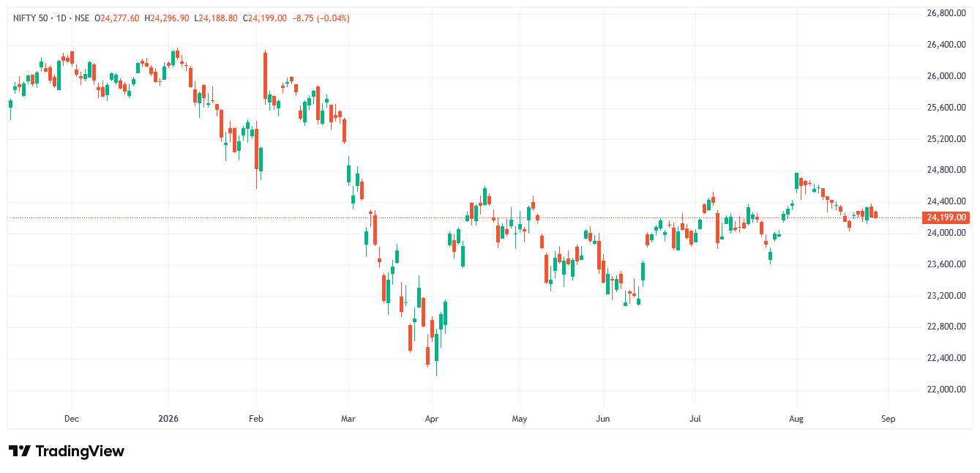The image size is (980, 473).
Task: Click the −8.75 (−0.04%) change readout
Action: (321, 18)
